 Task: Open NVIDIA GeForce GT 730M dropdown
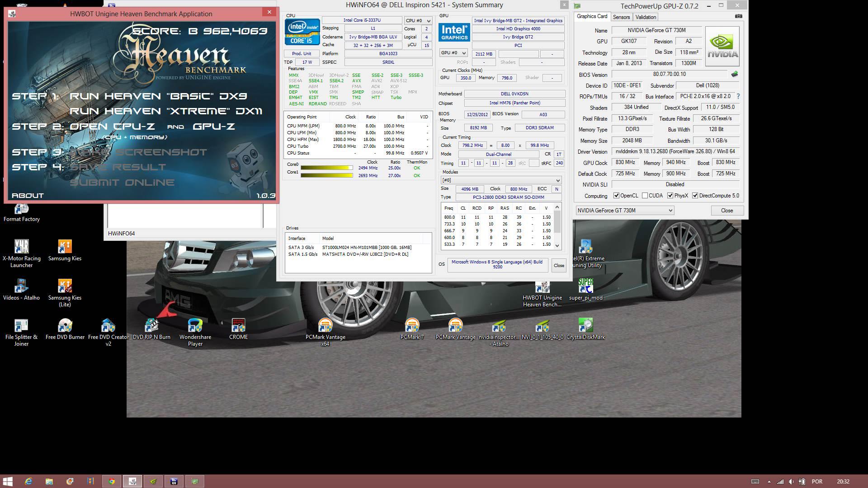624,210
